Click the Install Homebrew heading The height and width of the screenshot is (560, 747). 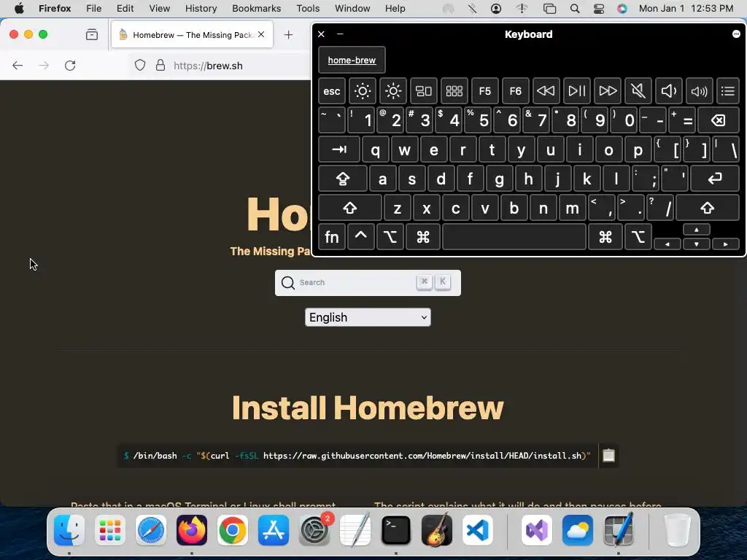point(368,408)
